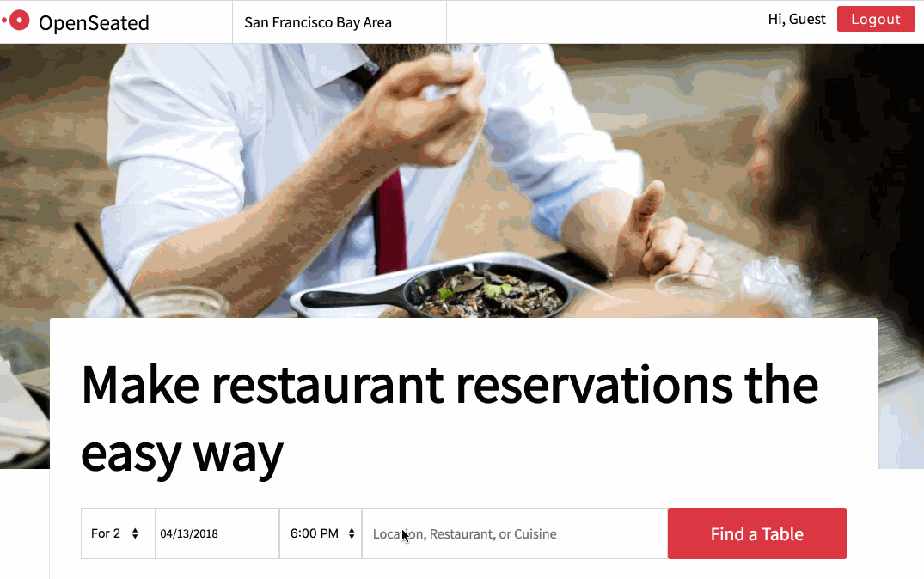Viewport: 924px width, 579px height.
Task: Click the Find a Table button
Action: tap(757, 533)
